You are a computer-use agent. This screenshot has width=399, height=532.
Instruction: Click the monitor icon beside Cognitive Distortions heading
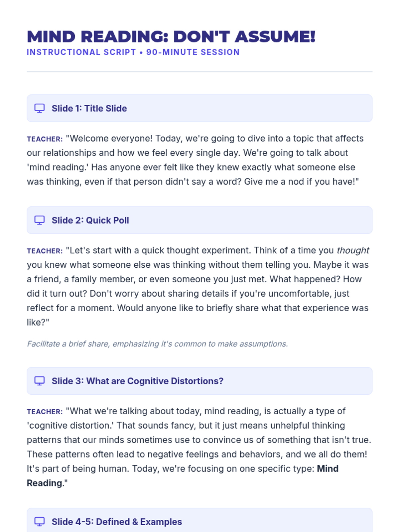click(x=40, y=381)
